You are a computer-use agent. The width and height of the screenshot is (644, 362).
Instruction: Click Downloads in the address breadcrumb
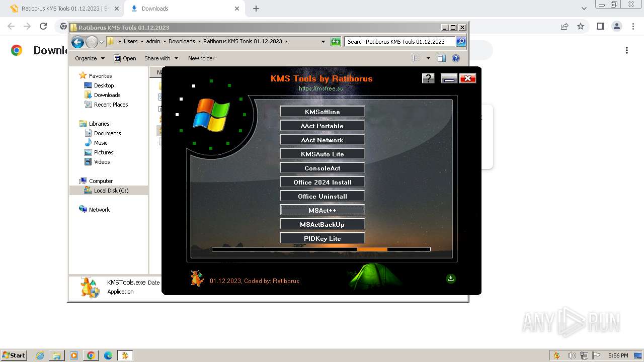tap(182, 41)
